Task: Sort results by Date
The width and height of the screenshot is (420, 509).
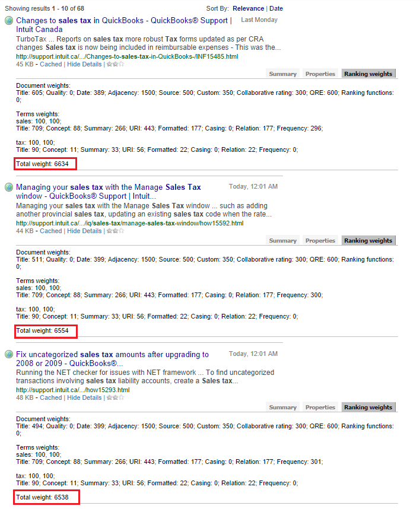Action: [x=276, y=8]
